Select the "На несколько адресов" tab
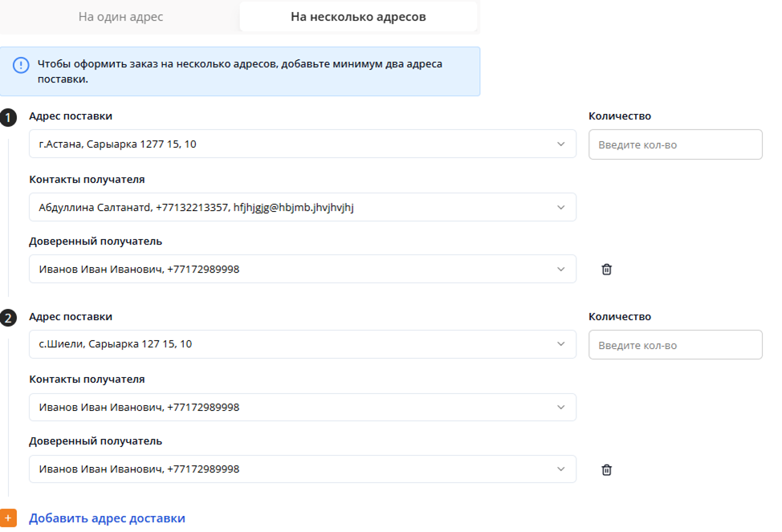The image size is (782, 532). click(358, 16)
